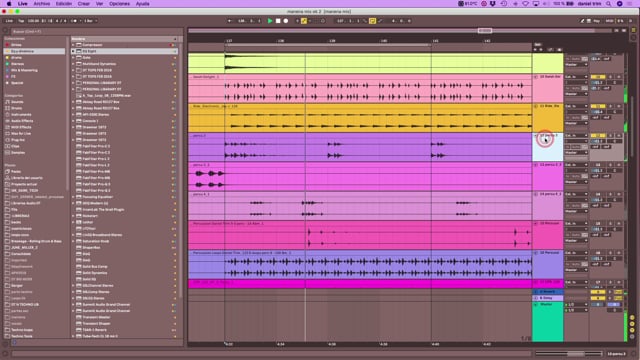Select Transient Master plugin

tap(96, 317)
